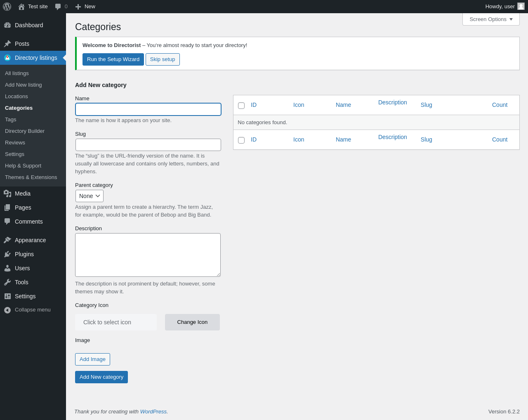The image size is (528, 420).
Task: Click the Appearance paintbrush icon
Action: point(7,240)
